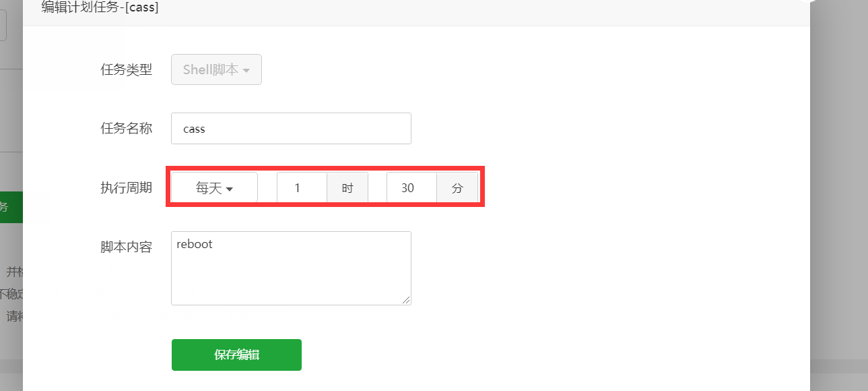Click the 编辑计划任务-[cass] dialog title
This screenshot has width=868, height=391.
coord(100,8)
